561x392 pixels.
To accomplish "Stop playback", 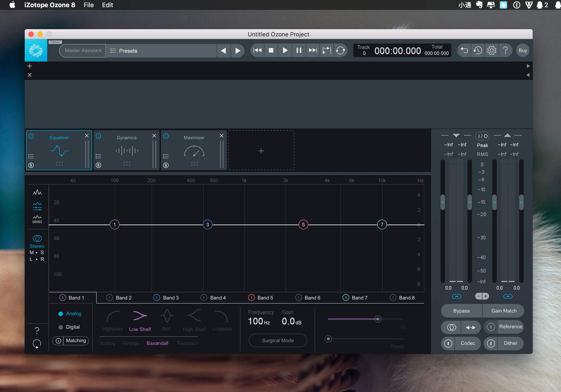I will pos(271,50).
